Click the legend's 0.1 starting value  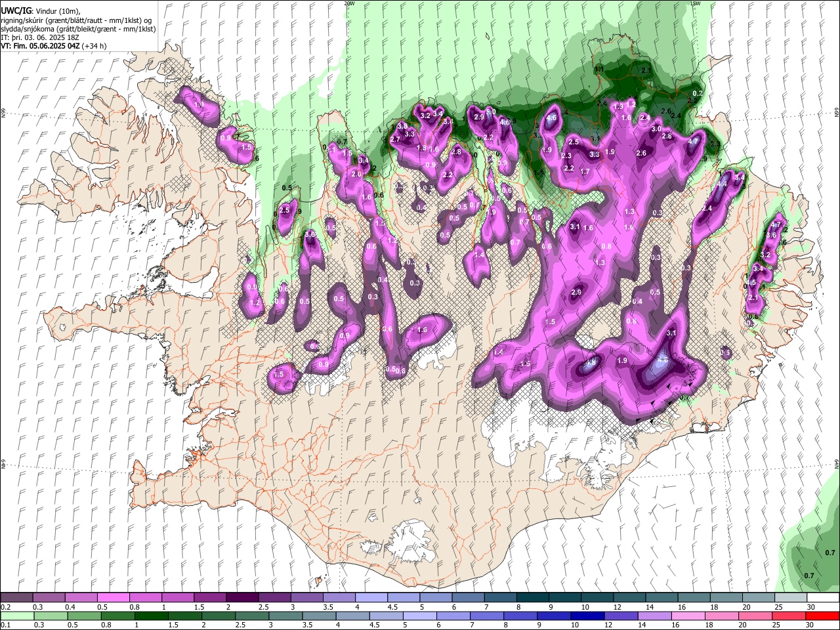click(x=5, y=625)
